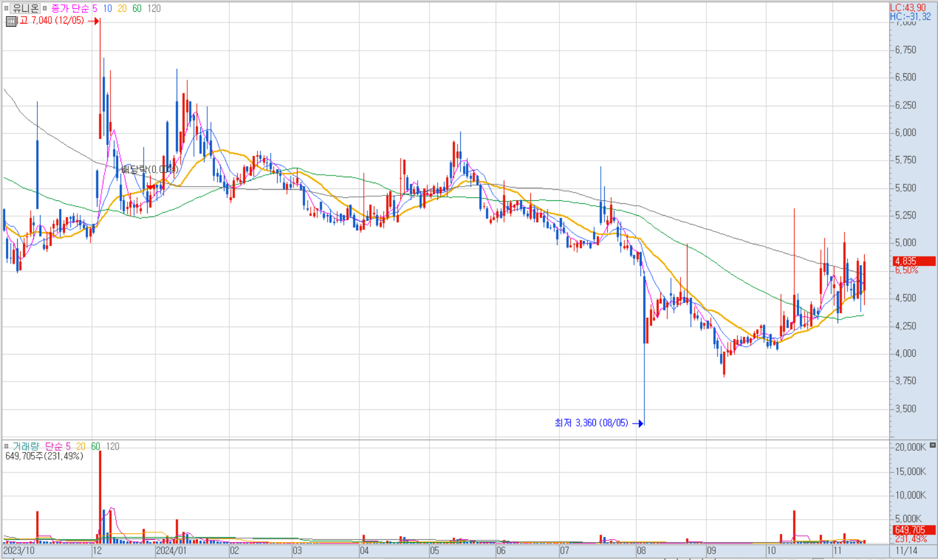
Task: Open the data table grid icon
Action: pyautogui.click(x=11, y=21)
